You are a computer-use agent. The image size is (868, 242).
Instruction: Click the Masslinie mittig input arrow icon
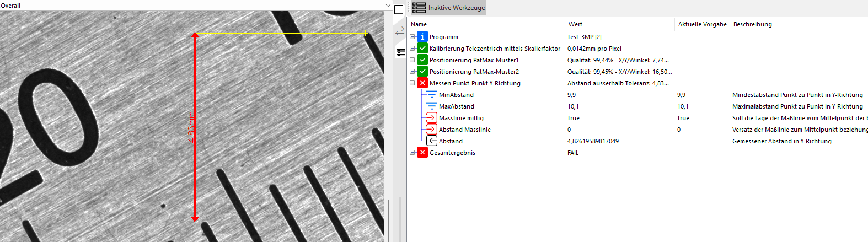[x=431, y=118]
